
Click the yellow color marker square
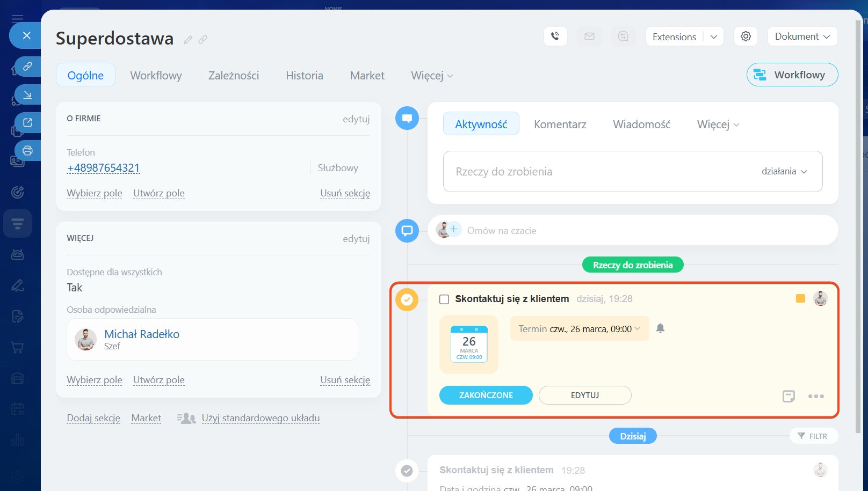(x=800, y=298)
